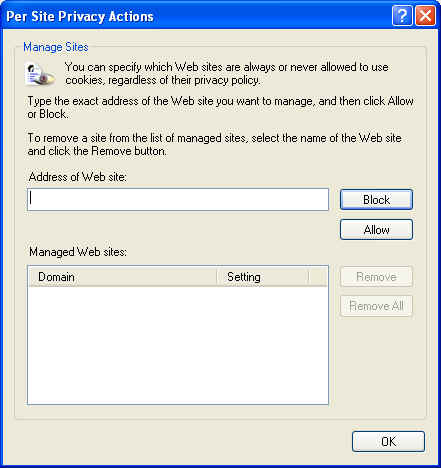Click the divider between Domain and Setting headers
This screenshot has height=468, width=441.
click(x=217, y=277)
